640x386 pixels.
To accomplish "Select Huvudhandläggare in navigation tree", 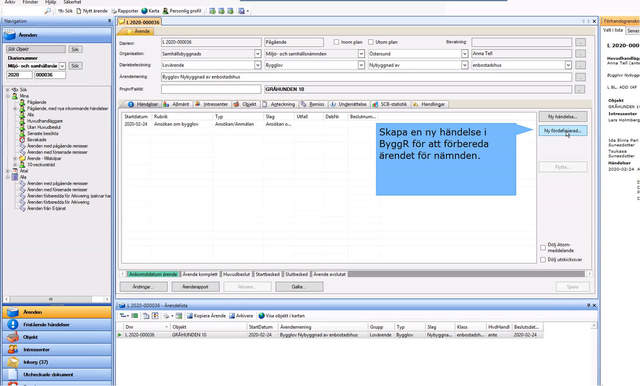I will 45,121.
